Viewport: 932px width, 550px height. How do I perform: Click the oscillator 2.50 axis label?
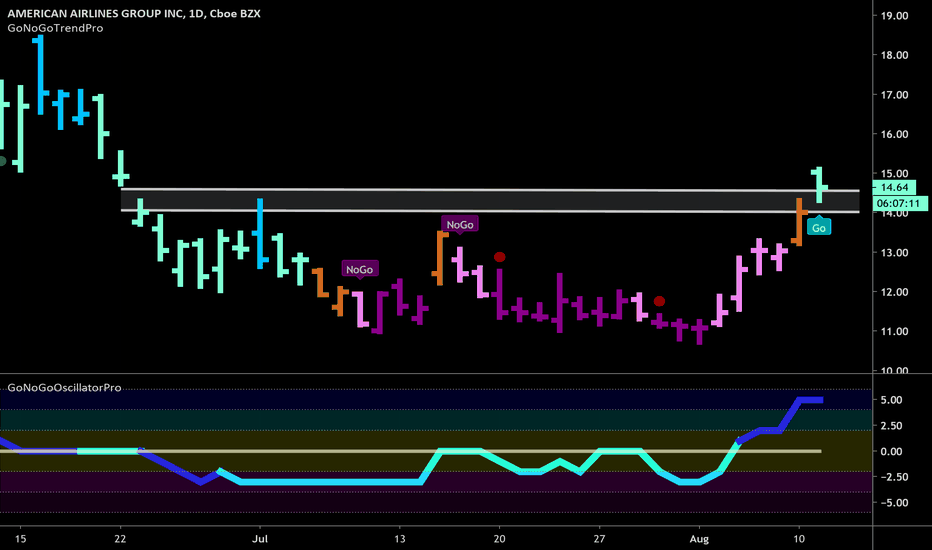[892, 426]
